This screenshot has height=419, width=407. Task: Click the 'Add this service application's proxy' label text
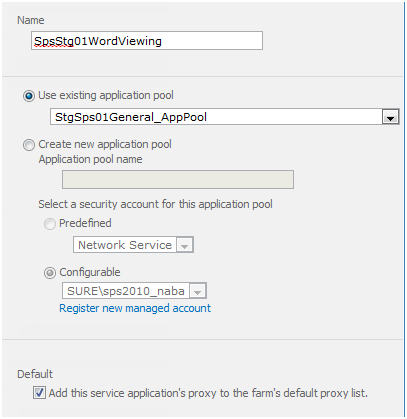pyautogui.click(x=208, y=393)
